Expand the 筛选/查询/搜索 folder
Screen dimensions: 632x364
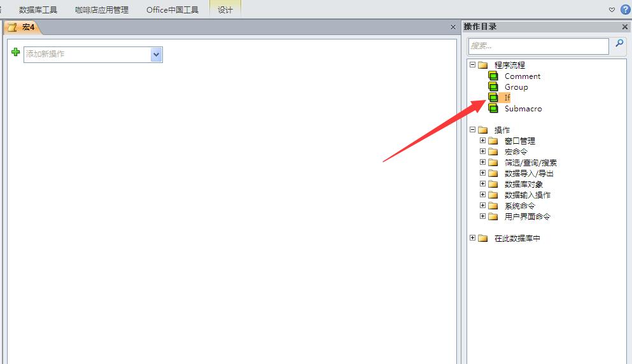[482, 162]
